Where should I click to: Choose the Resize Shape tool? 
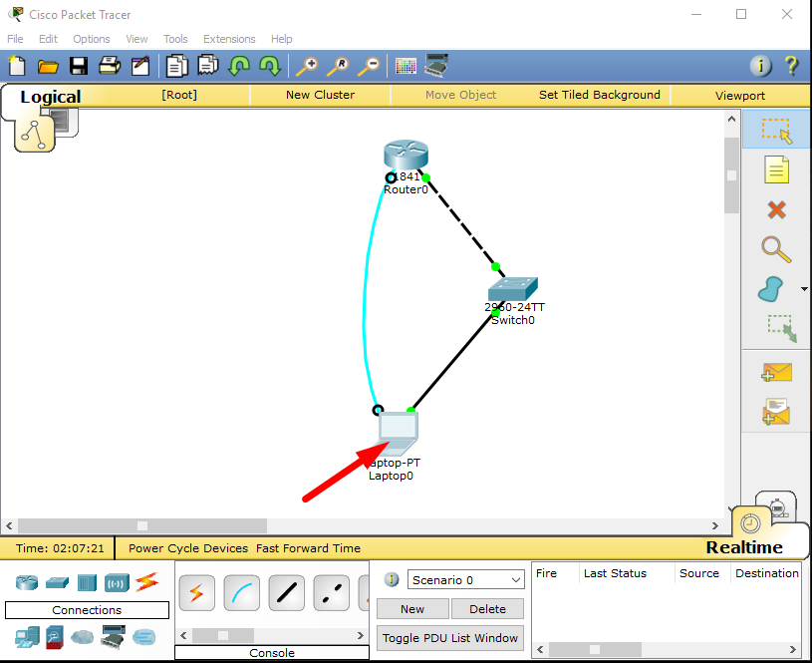(x=781, y=328)
